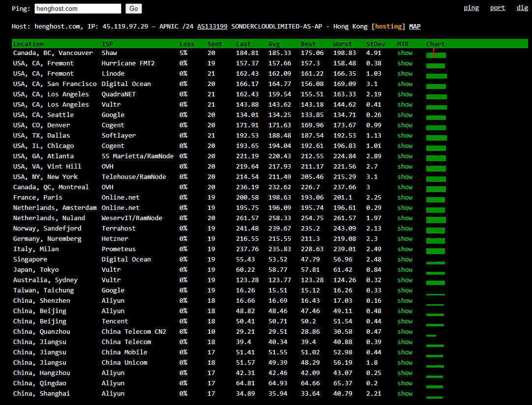This screenshot has width=532, height=405.
Task: Open the port tool link
Action: click(498, 8)
